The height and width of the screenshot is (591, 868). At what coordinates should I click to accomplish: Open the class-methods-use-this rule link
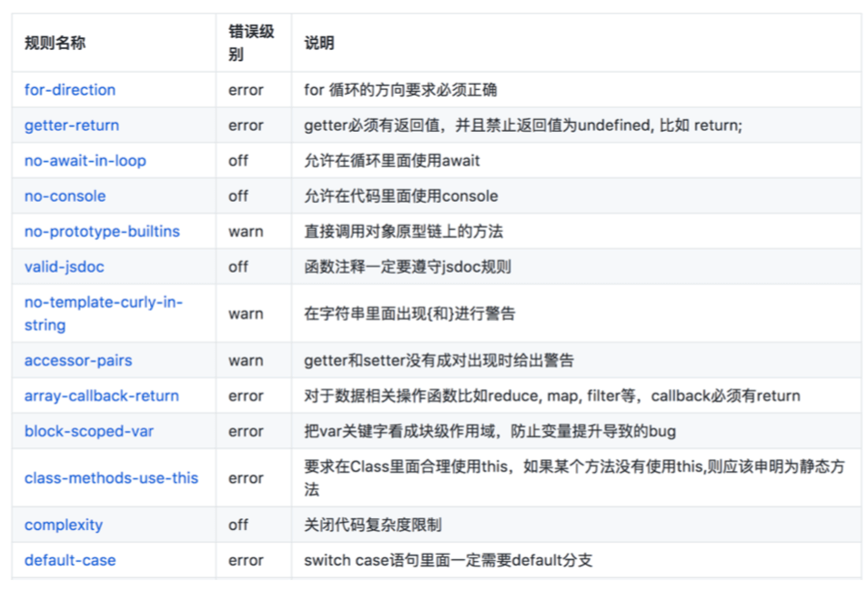coord(111,478)
